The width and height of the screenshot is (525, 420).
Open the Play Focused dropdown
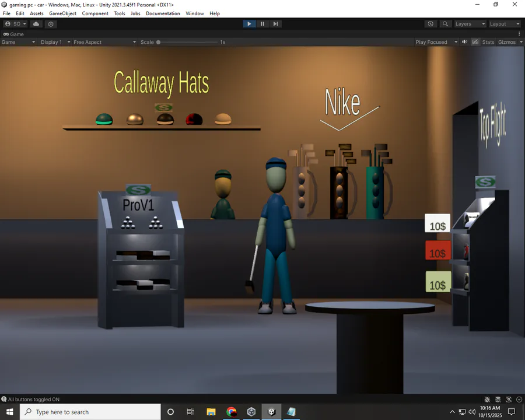point(436,42)
